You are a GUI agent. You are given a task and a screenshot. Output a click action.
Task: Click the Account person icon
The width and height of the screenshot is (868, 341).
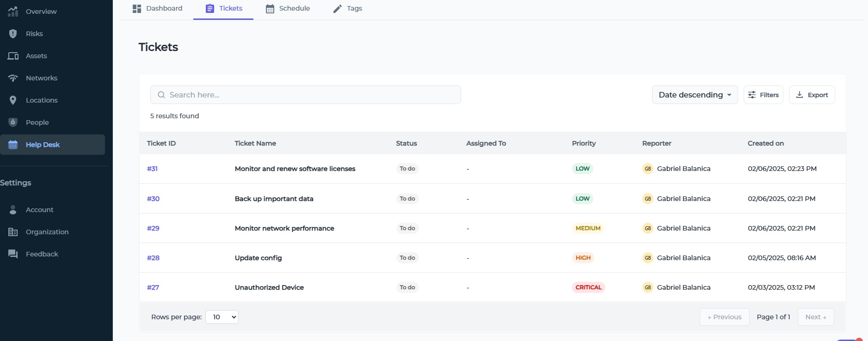point(13,210)
